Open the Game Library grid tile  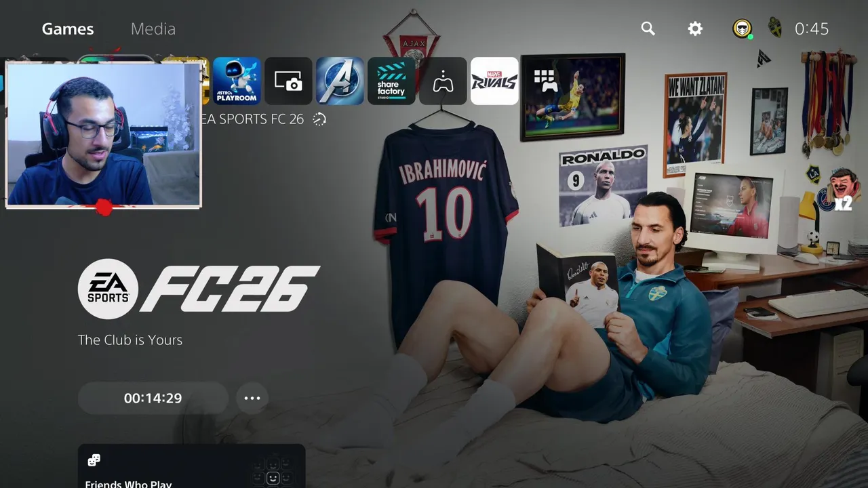(x=546, y=81)
